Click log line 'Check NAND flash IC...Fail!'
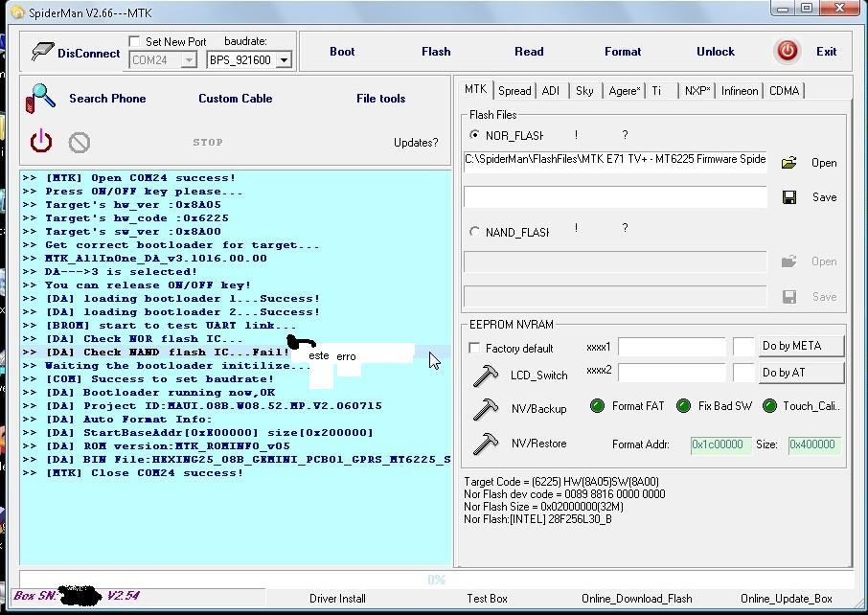Screen dimensions: 868x615 pos(155,353)
